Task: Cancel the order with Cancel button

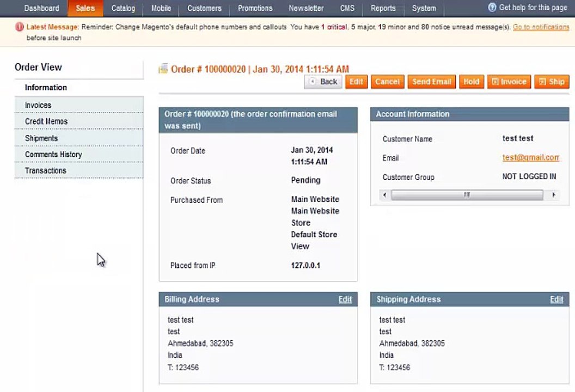Action: click(x=388, y=82)
